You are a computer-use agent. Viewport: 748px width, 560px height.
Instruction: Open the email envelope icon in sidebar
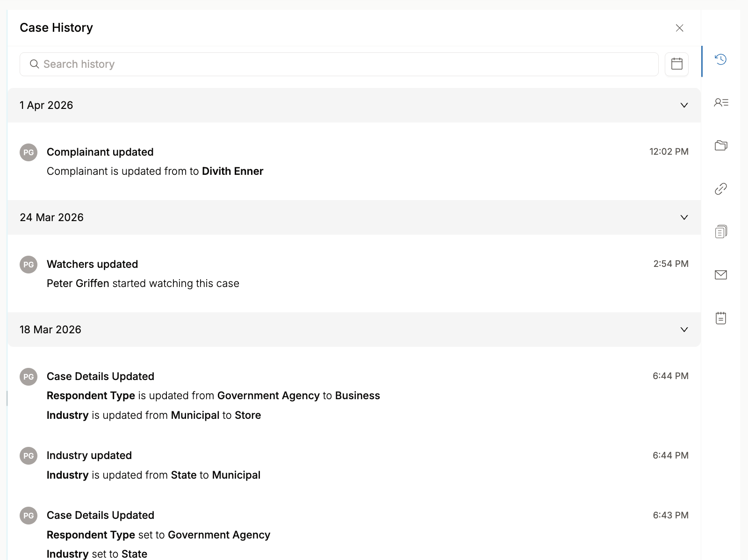point(720,275)
